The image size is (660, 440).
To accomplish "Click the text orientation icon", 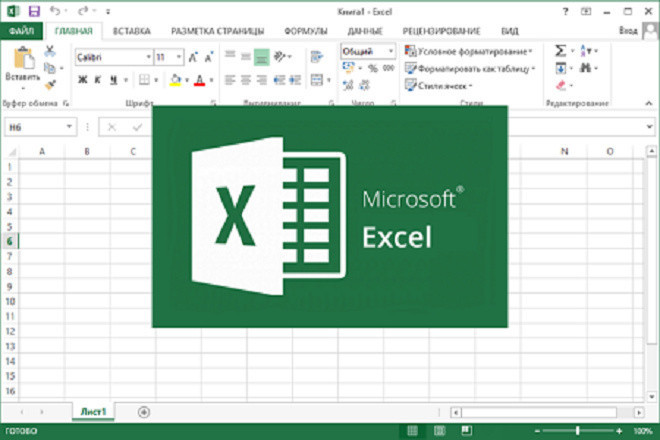I will tap(279, 56).
